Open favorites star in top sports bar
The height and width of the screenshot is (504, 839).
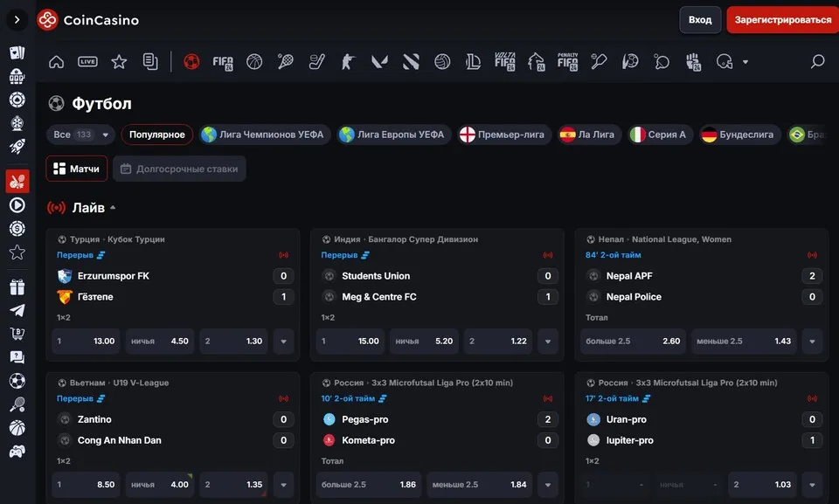pos(119,61)
